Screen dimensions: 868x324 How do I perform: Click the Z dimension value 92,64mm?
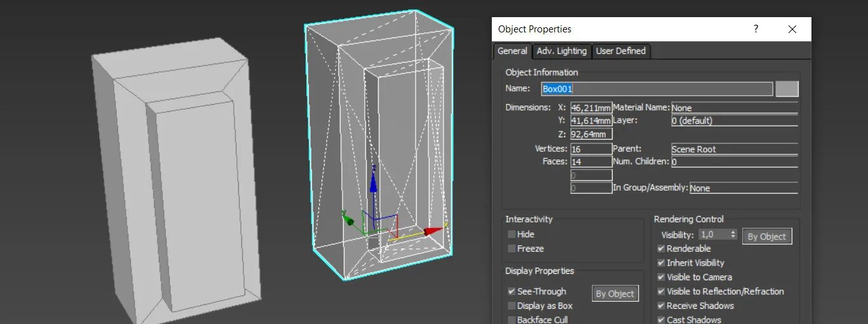tap(591, 134)
